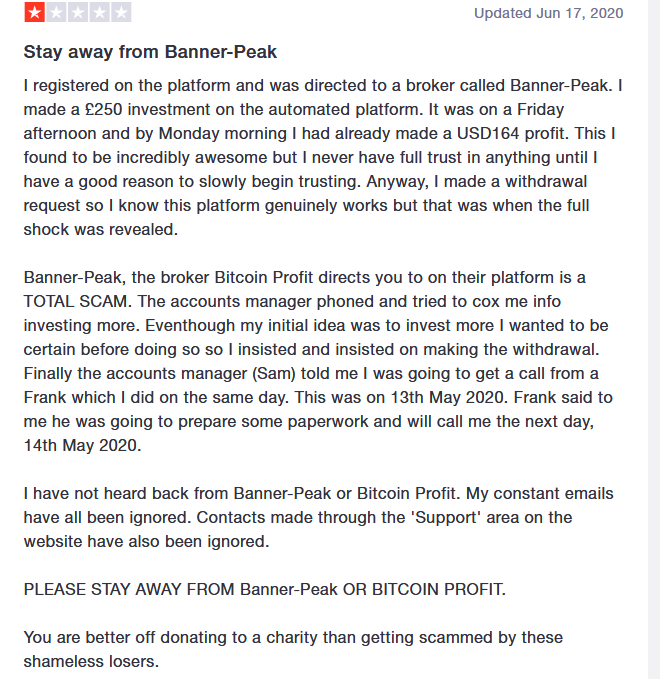Click the fourth gray rating star
The image size is (660, 679).
point(100,12)
